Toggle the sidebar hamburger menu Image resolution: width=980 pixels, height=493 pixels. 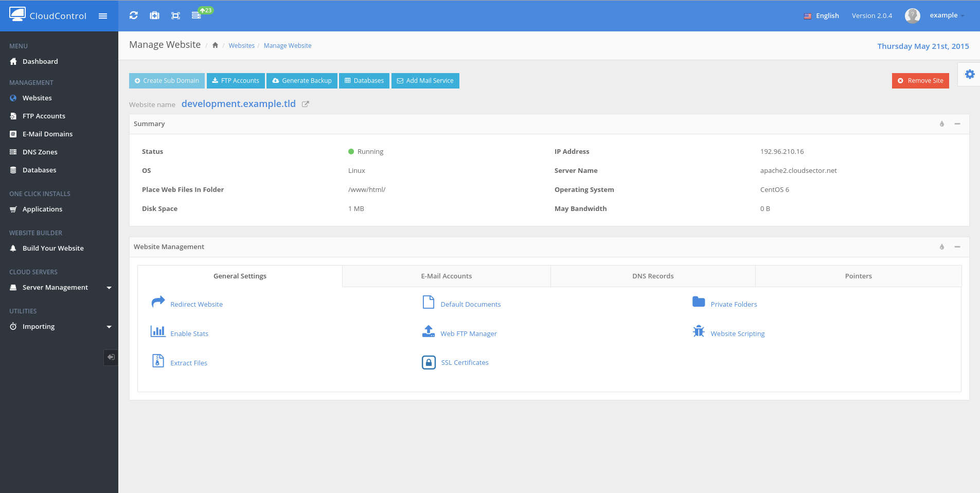point(103,16)
